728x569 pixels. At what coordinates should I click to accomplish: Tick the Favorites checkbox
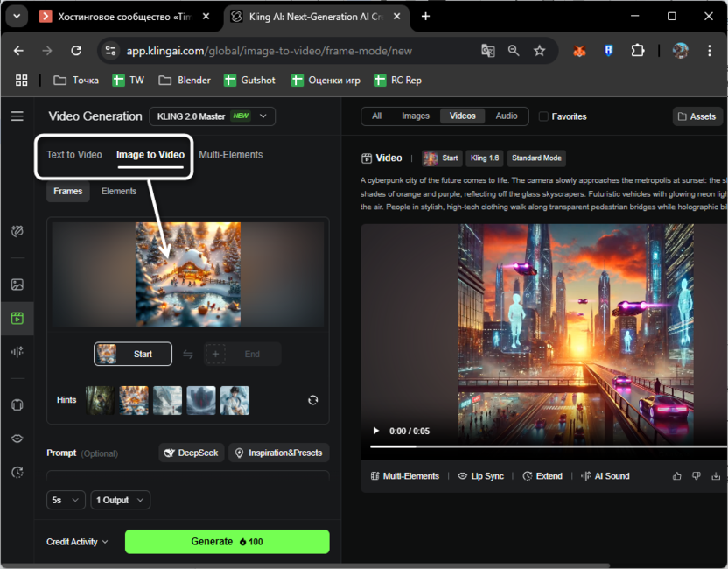coord(543,116)
